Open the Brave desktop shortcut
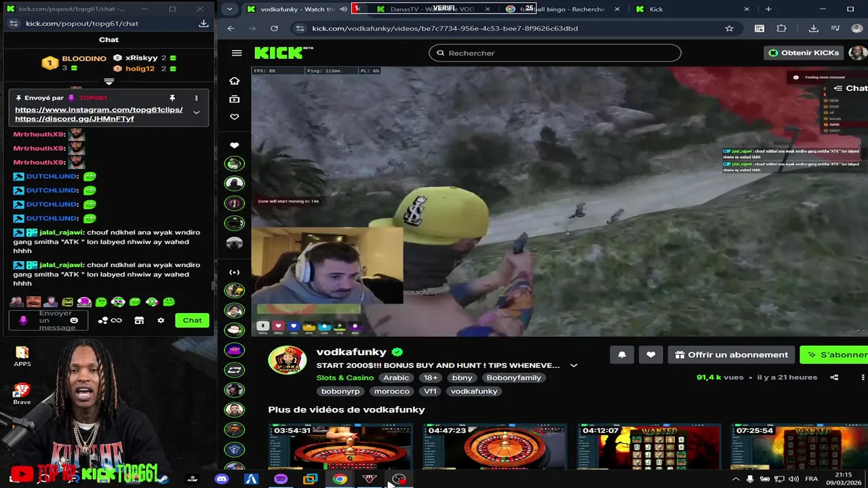Image resolution: width=868 pixels, height=488 pixels. click(22, 394)
